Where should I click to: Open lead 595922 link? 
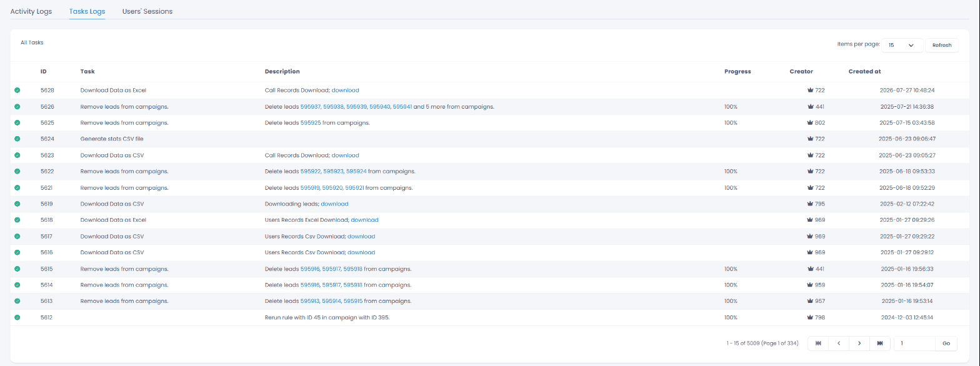coord(311,172)
